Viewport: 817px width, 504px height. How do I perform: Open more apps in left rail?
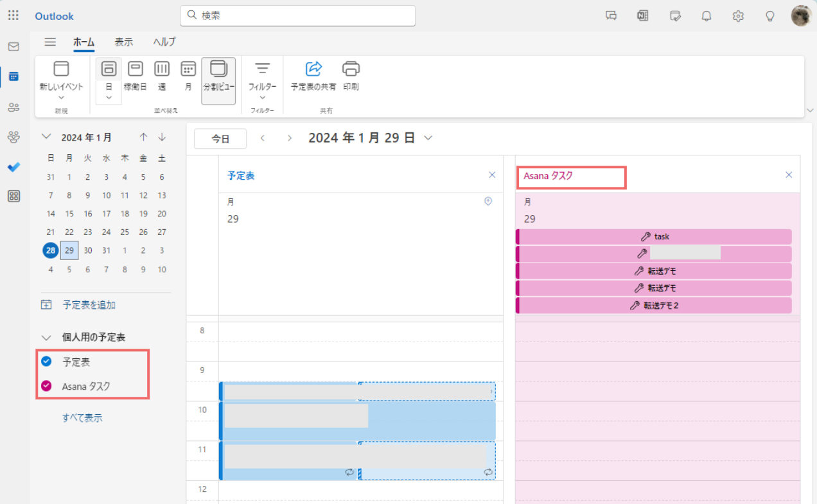[13, 196]
